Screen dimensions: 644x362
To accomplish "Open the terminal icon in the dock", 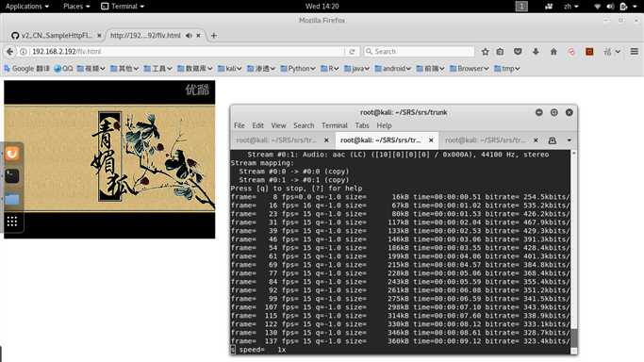I will click(x=12, y=176).
